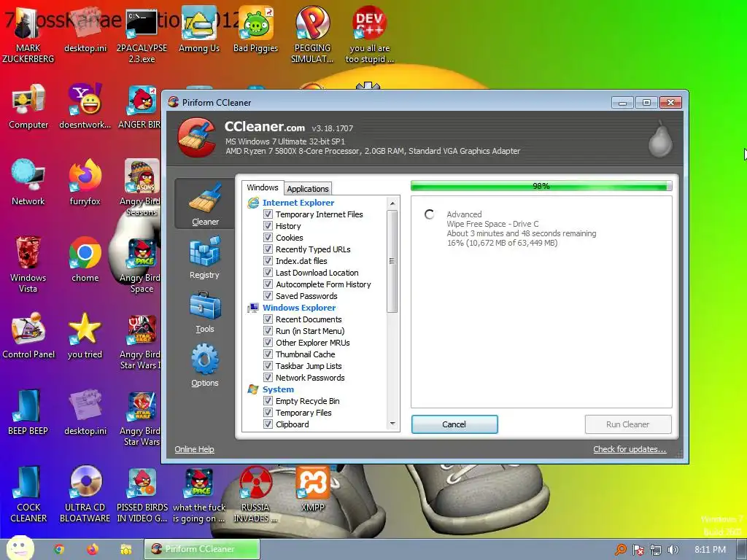Select the Control Panel desktop icon
Viewport: 747px width, 560px height.
click(28, 336)
